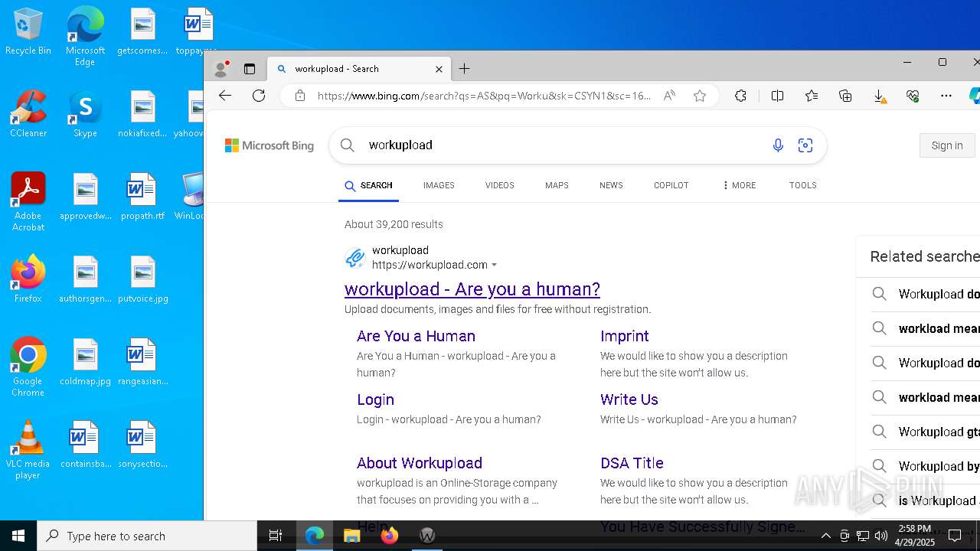Expand workupload.com result dropdown arrow
980x551 pixels.
click(x=494, y=266)
